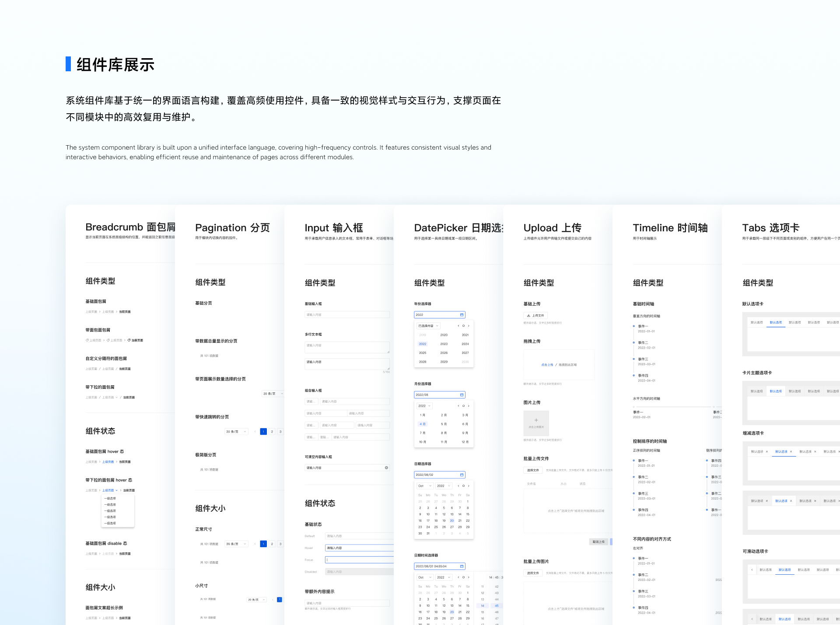The width and height of the screenshot is (840, 625).
Task: Click calendar icon in the 2022/08 month field
Action: pos(462,395)
